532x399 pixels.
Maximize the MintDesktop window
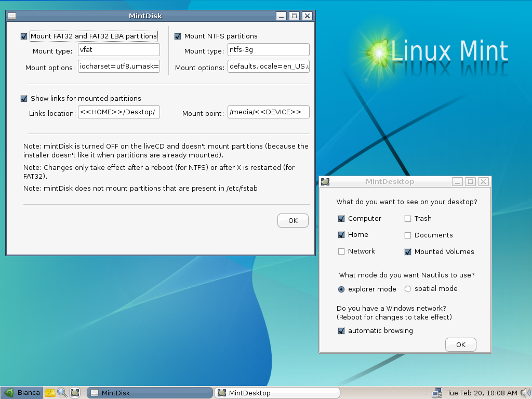tap(470, 182)
